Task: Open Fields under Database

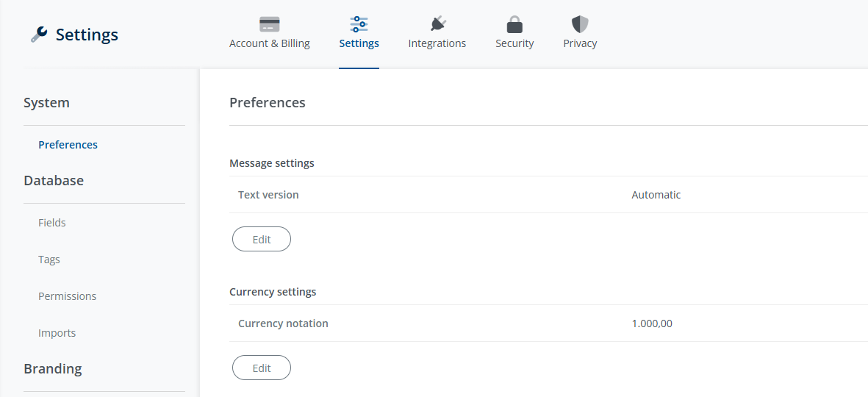Action: click(x=52, y=223)
